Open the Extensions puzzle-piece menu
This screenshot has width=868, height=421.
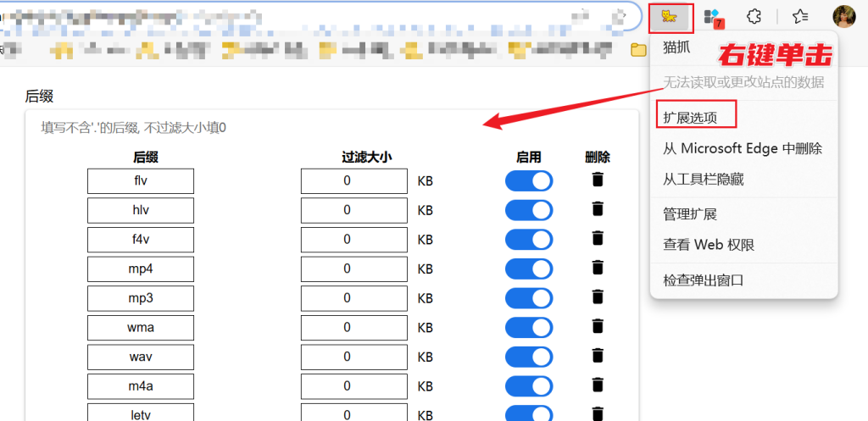754,16
